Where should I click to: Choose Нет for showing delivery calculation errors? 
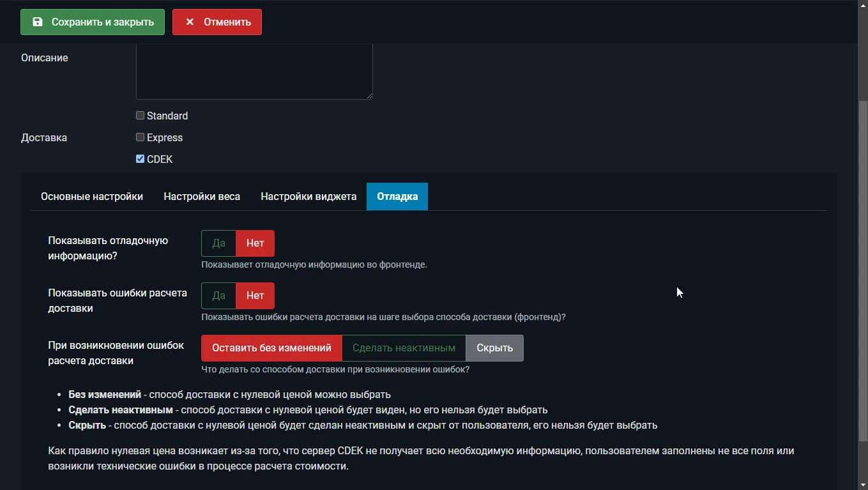point(255,296)
